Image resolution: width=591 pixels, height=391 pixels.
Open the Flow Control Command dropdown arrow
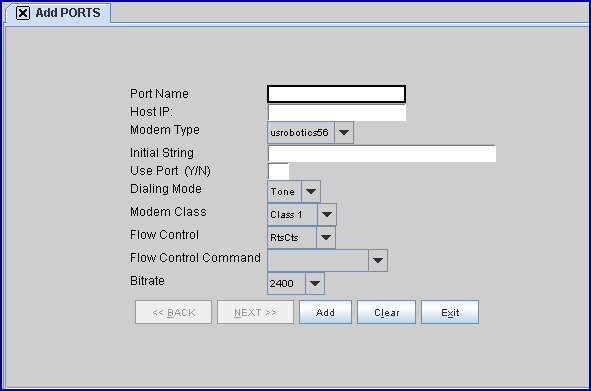378,260
